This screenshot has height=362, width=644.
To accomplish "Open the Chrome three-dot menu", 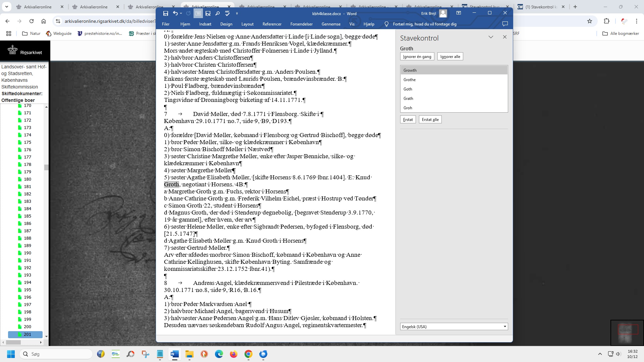I will (x=637, y=21).
